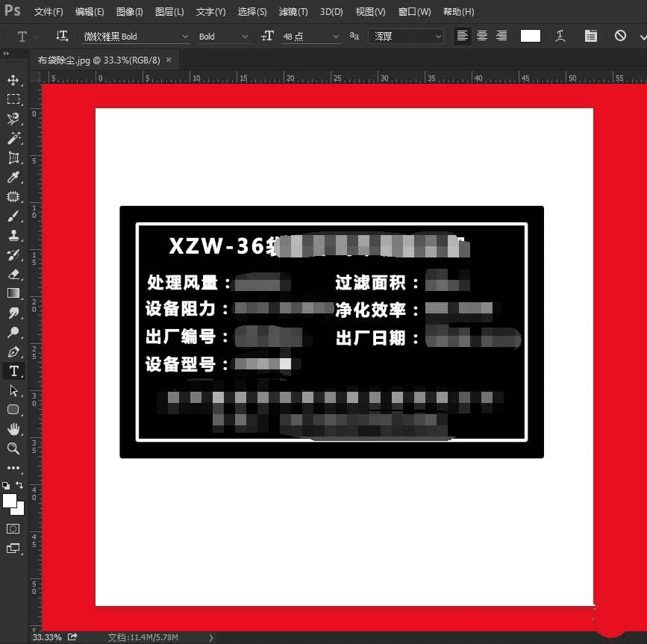Viewport: 647px width, 644px height.
Task: Open the 帮助(H) menu
Action: point(458,11)
